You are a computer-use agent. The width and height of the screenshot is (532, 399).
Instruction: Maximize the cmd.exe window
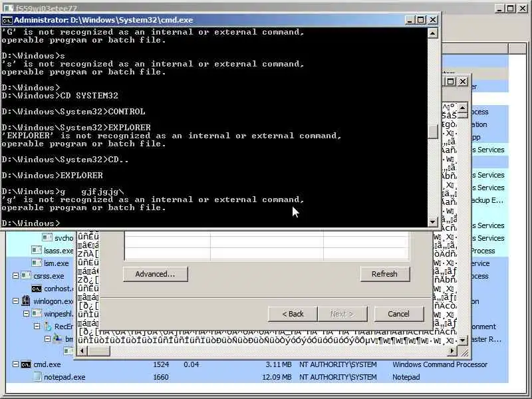(420, 20)
